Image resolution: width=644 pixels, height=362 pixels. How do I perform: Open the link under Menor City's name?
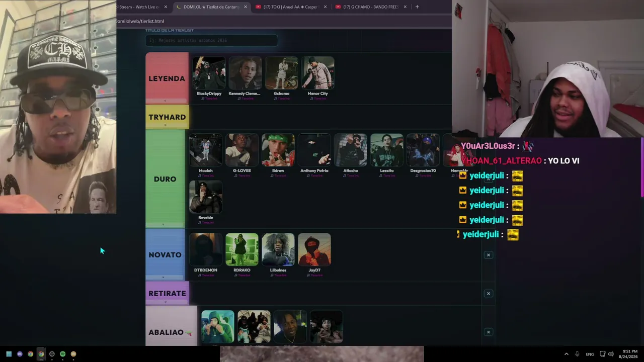tap(317, 99)
